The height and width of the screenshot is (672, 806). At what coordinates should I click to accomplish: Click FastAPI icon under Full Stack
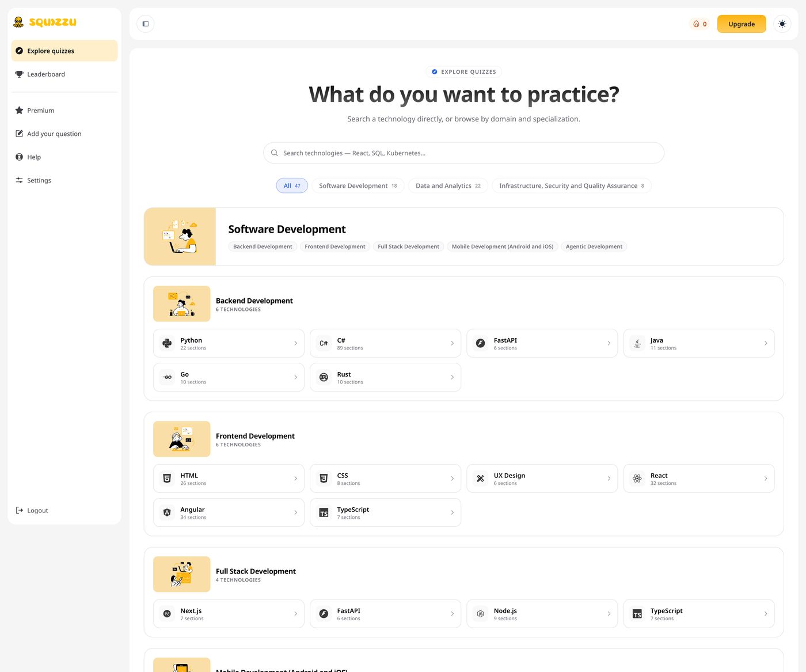(324, 614)
